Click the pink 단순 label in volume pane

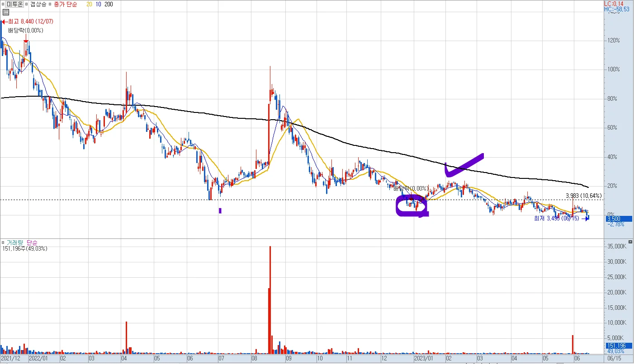tap(32, 243)
